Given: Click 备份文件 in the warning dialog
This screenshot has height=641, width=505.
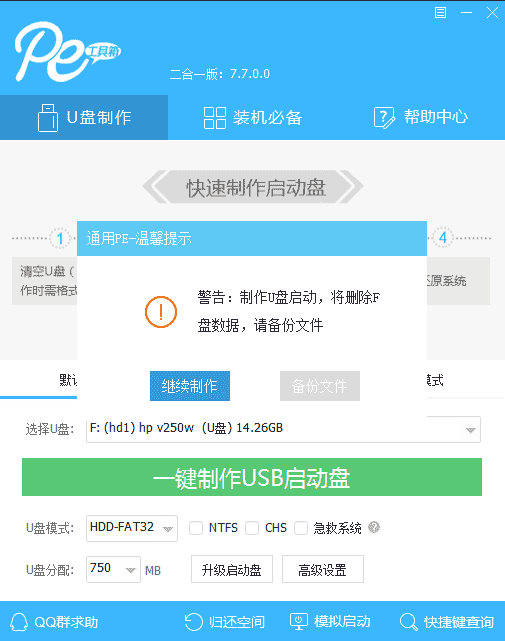Looking at the screenshot, I should tap(320, 386).
